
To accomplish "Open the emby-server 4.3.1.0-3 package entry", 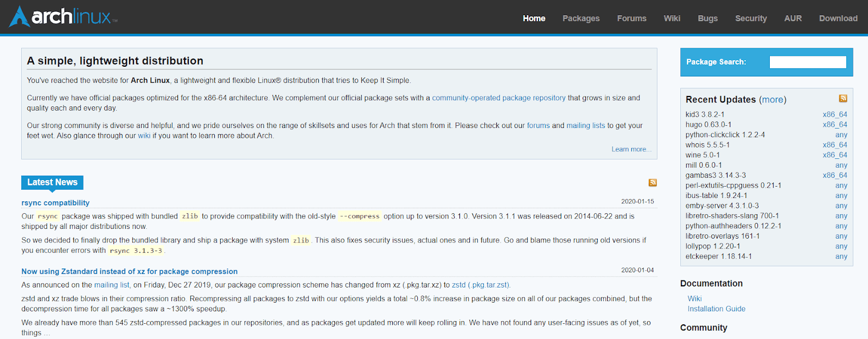I will 722,206.
